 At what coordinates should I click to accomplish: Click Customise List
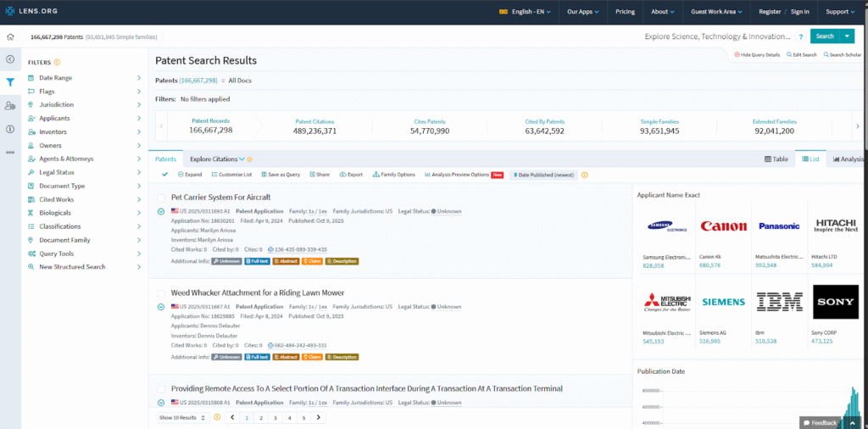(231, 175)
